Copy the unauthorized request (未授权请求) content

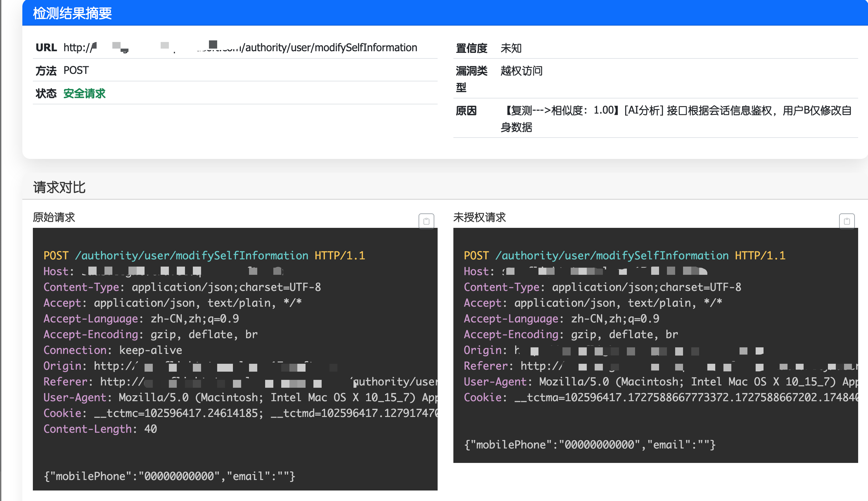coord(846,221)
